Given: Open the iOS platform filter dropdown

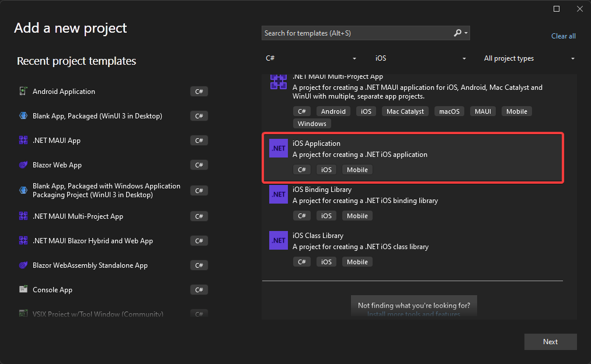Looking at the screenshot, I should coord(420,58).
